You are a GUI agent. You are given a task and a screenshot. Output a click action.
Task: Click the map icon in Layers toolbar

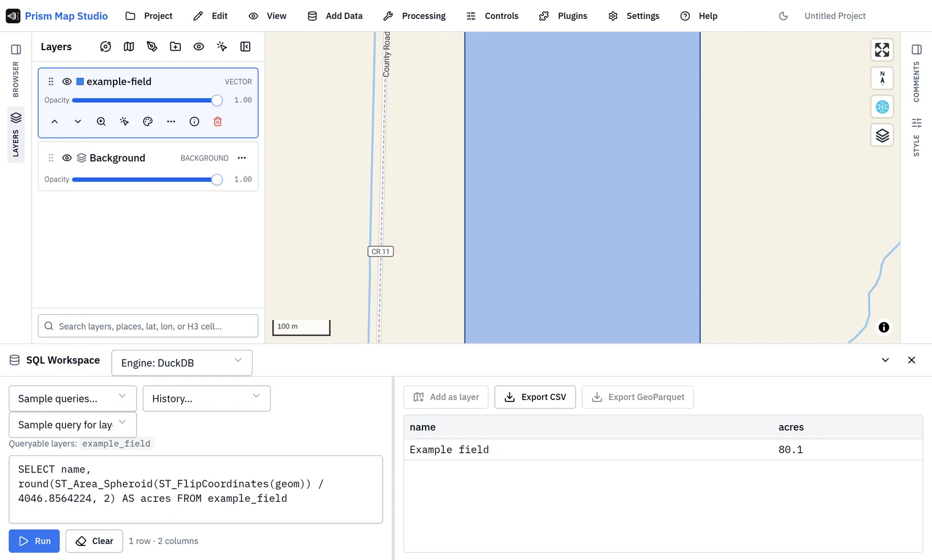tap(129, 47)
